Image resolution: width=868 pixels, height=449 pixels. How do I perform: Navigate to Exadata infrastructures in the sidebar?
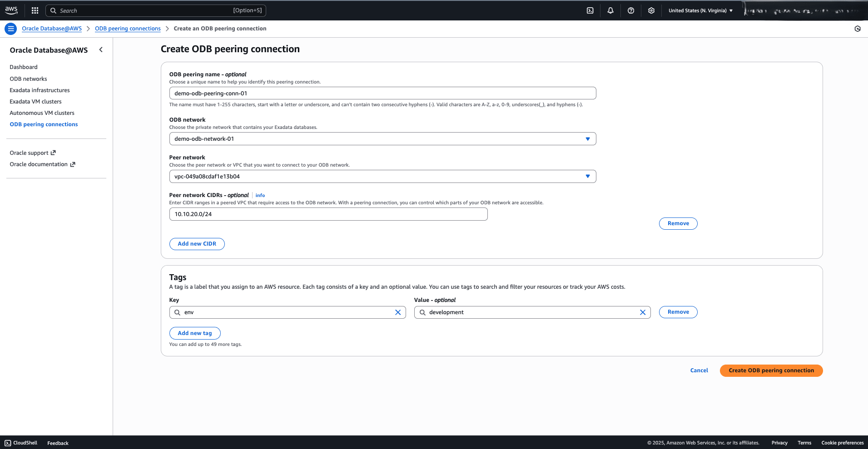tap(40, 90)
